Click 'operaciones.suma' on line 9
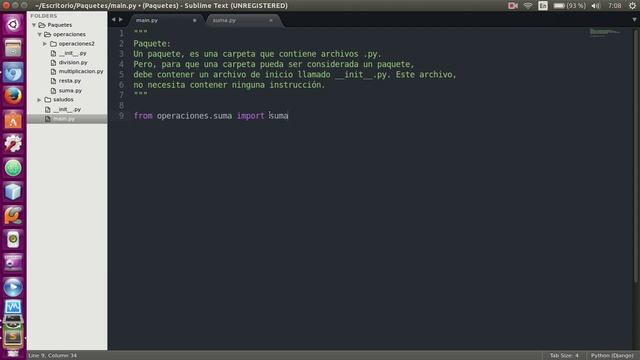 (x=194, y=116)
